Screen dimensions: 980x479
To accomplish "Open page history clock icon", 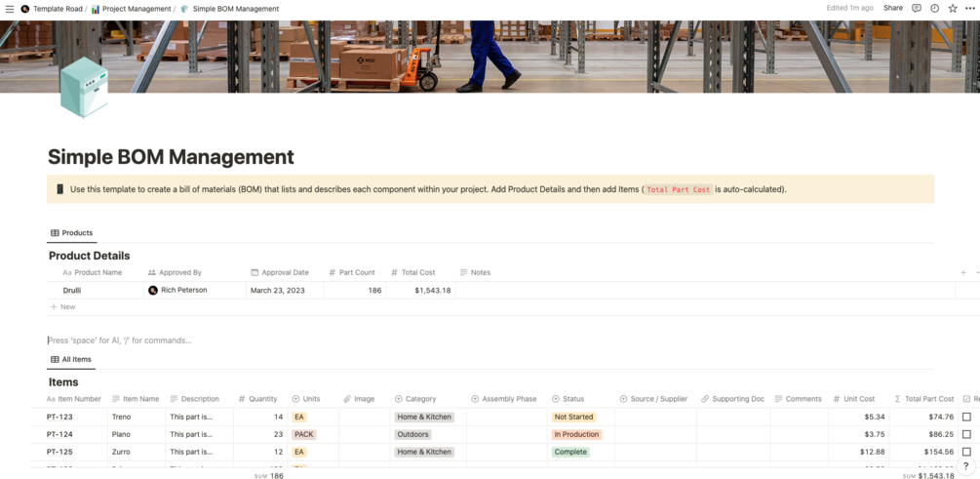I will click(x=934, y=8).
